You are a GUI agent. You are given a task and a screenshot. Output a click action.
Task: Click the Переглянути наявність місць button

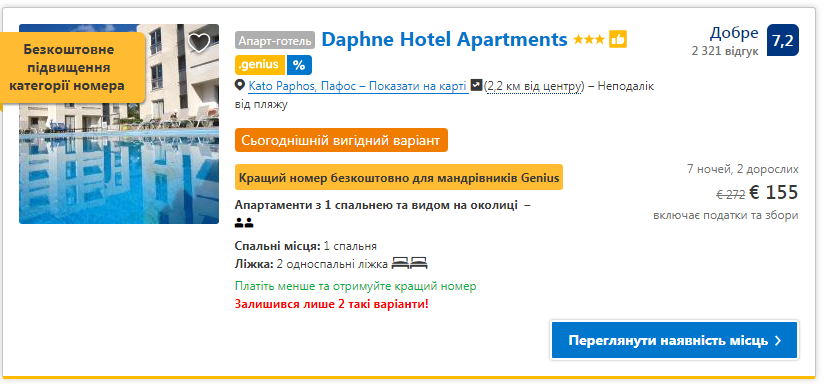(x=674, y=340)
